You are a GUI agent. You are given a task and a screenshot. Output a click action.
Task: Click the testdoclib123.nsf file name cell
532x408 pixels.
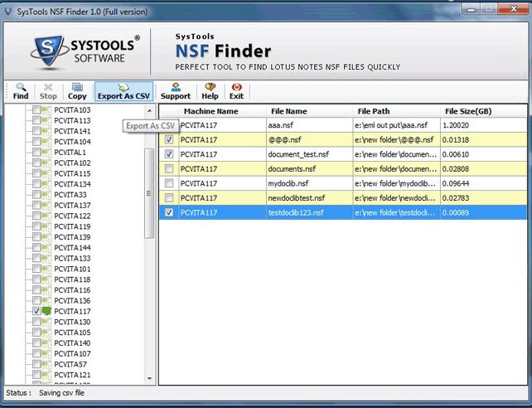309,212
